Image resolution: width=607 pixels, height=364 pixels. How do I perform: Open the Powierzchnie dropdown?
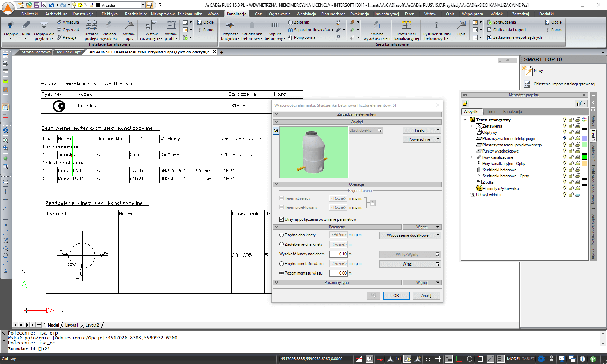[x=422, y=139]
